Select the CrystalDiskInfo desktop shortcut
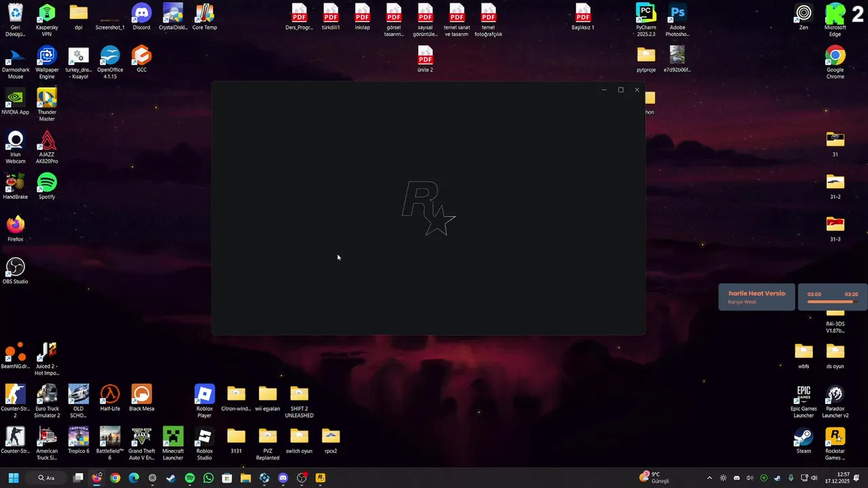The width and height of the screenshot is (868, 488). click(173, 16)
